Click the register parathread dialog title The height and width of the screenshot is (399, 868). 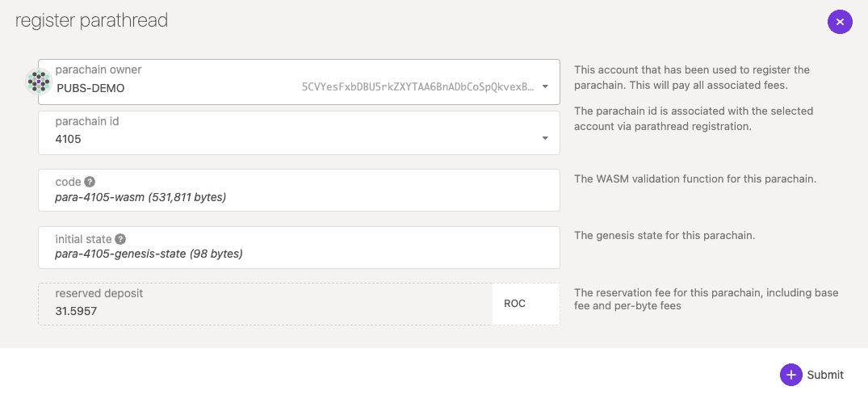[x=91, y=21]
